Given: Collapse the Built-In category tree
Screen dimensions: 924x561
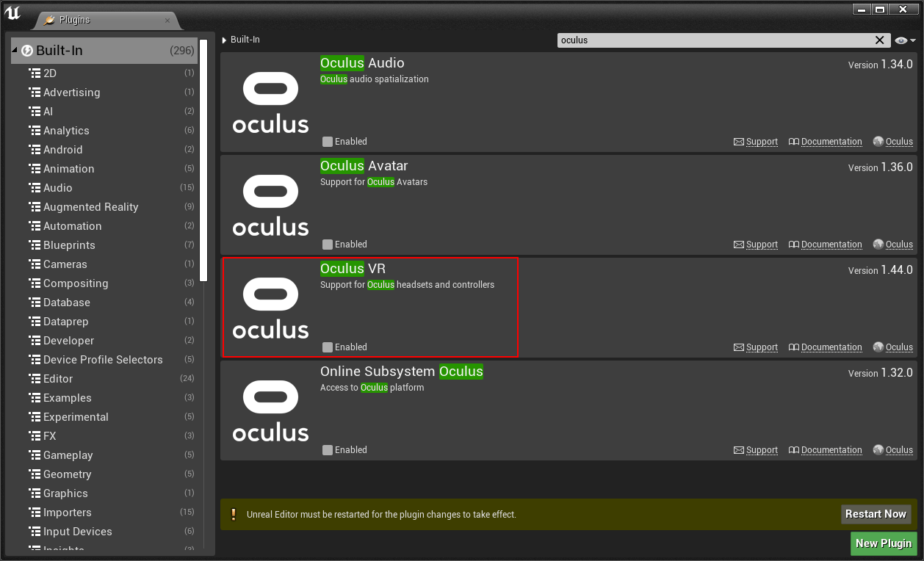Looking at the screenshot, I should [x=15, y=51].
